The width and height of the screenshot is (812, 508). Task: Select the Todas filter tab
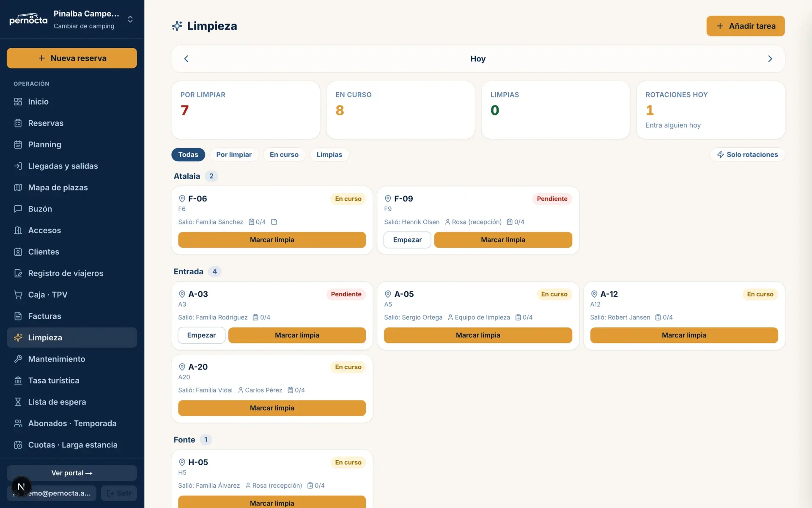(188, 155)
